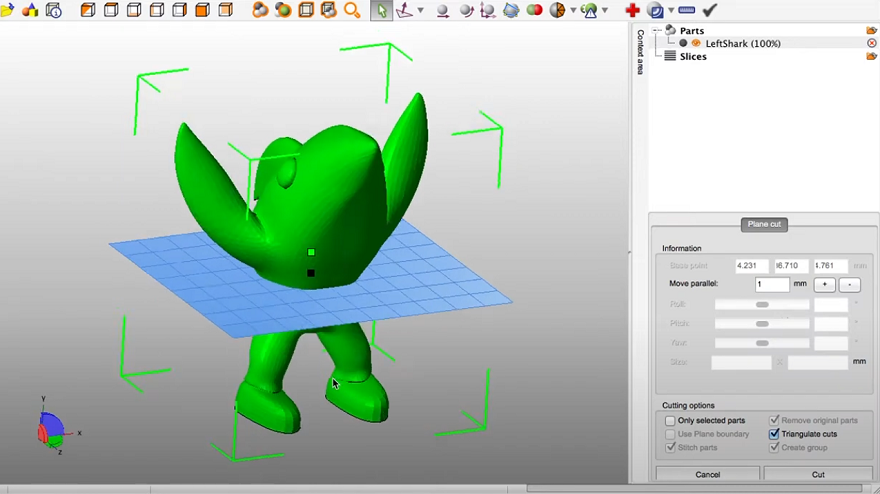This screenshot has width=880, height=494.
Task: Cancel the plane cut
Action: click(x=708, y=474)
